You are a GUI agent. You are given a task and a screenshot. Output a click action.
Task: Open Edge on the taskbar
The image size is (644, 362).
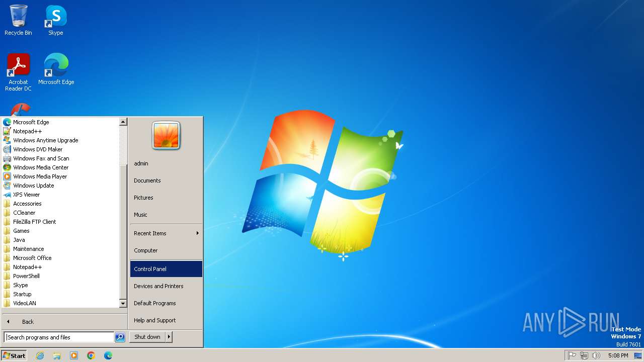point(108,355)
